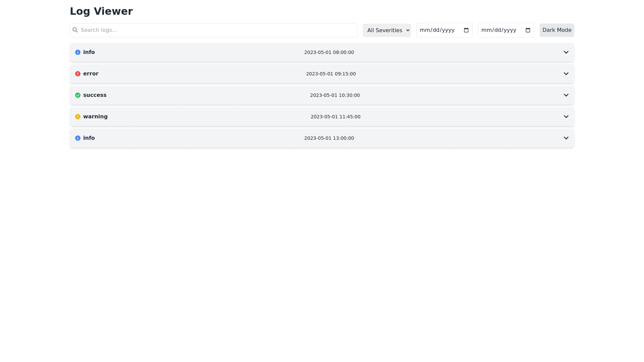Toggle Dark Mode
The width and height of the screenshot is (644, 362).
[556, 30]
